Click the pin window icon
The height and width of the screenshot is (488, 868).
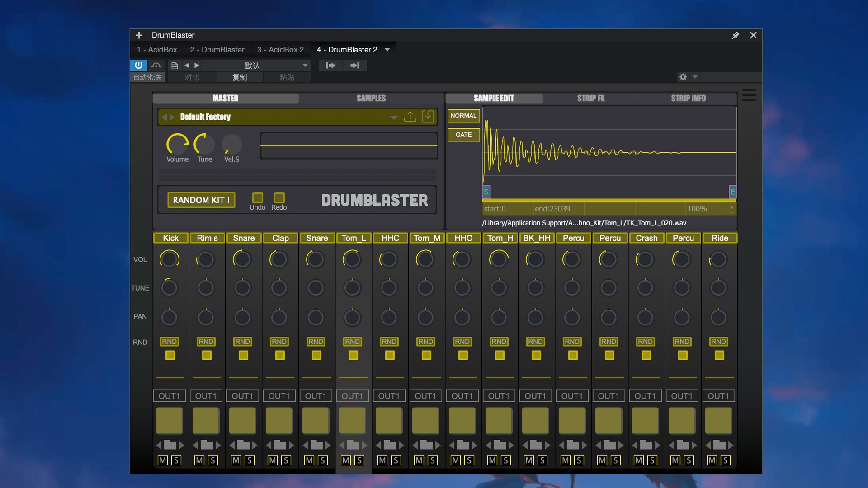736,35
